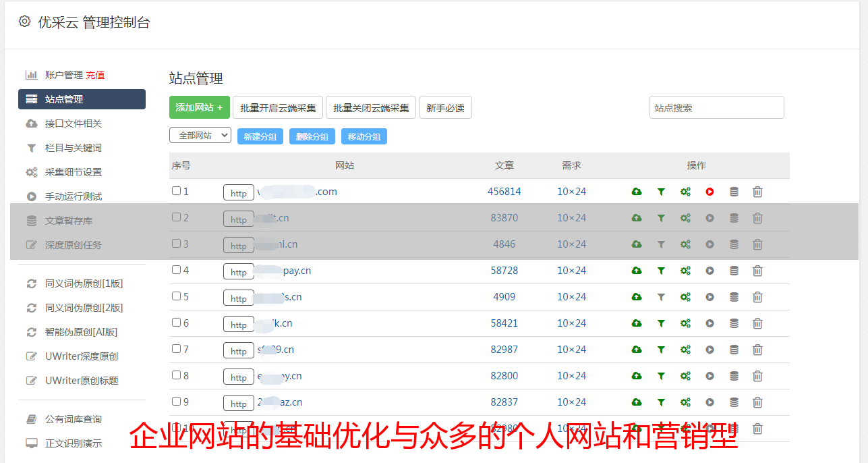Viewport: 868px width, 463px height.
Task: Click the http protocol selector in row 4
Action: point(239,271)
